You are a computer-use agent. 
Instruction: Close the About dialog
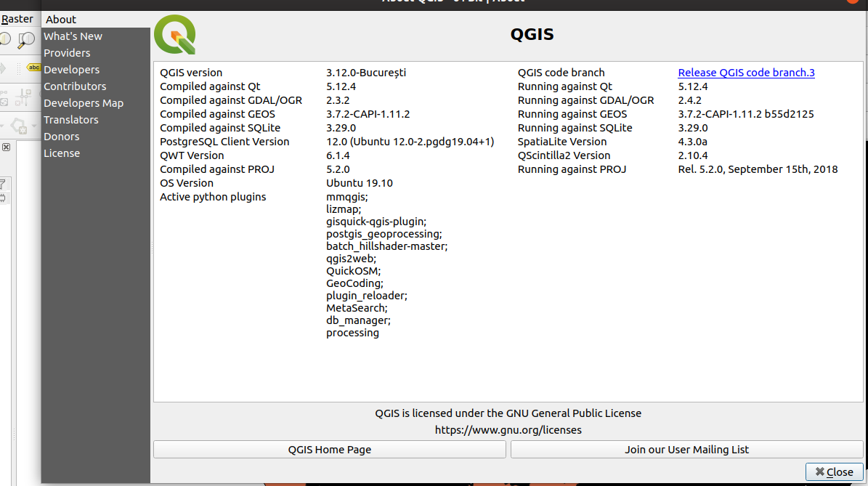click(835, 471)
